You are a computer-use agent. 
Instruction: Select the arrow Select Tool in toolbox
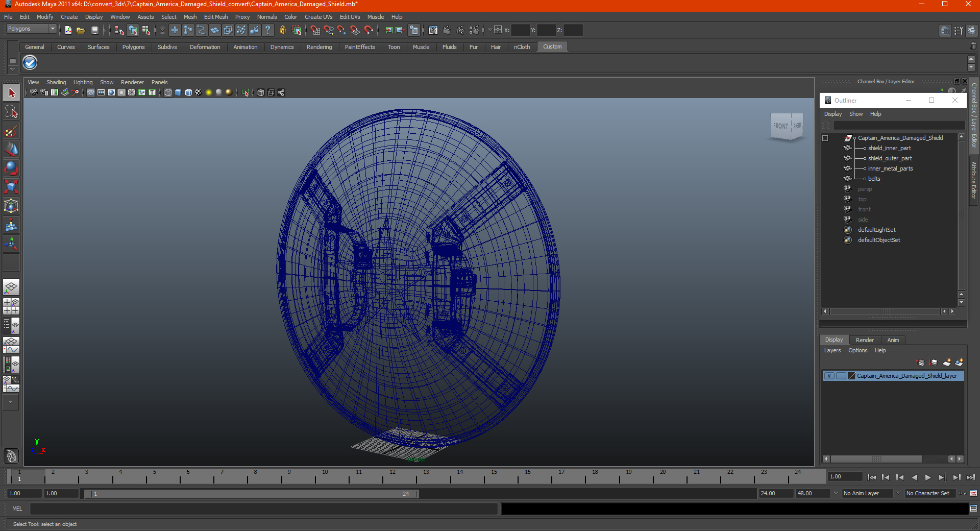click(11, 93)
